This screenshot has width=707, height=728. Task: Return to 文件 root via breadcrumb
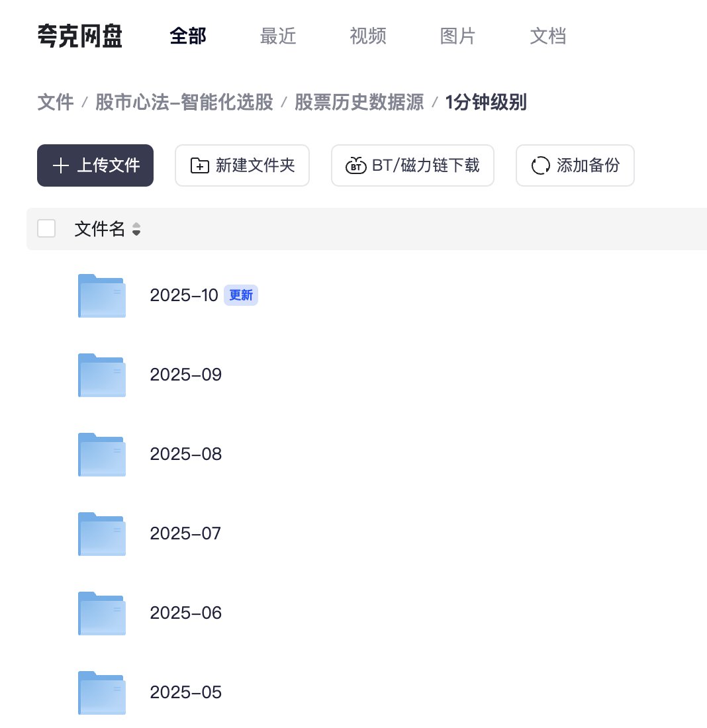click(x=55, y=103)
